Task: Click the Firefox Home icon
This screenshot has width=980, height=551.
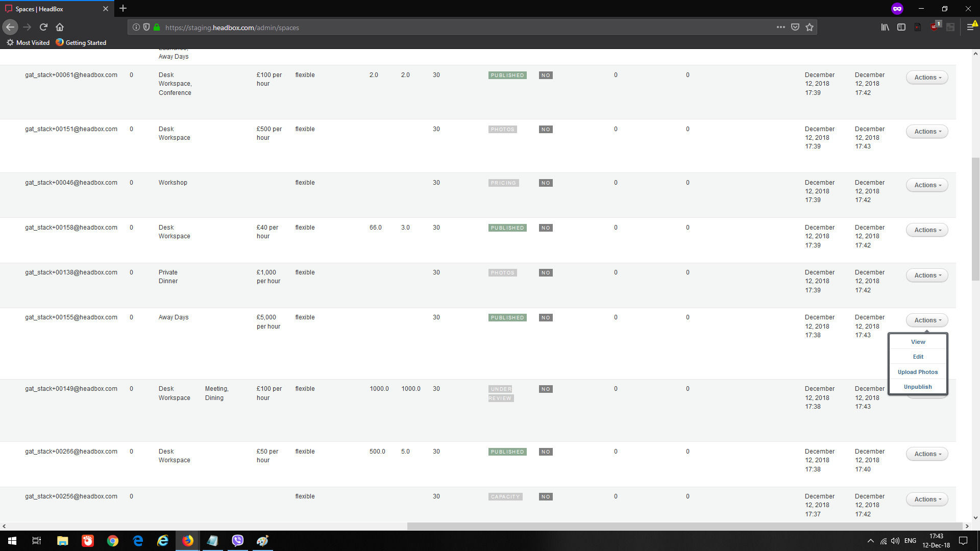Action: [60, 27]
